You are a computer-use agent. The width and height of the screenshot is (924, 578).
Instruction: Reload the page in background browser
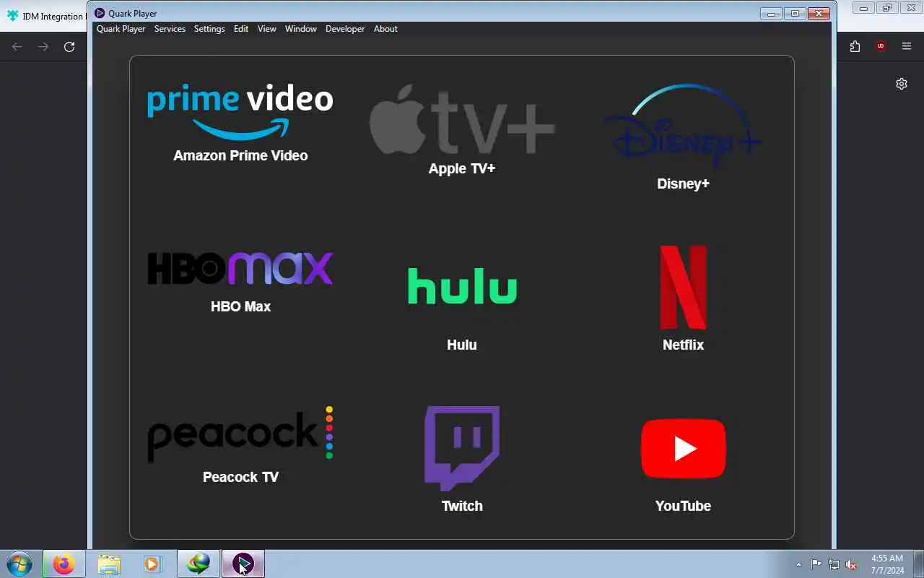(x=69, y=46)
